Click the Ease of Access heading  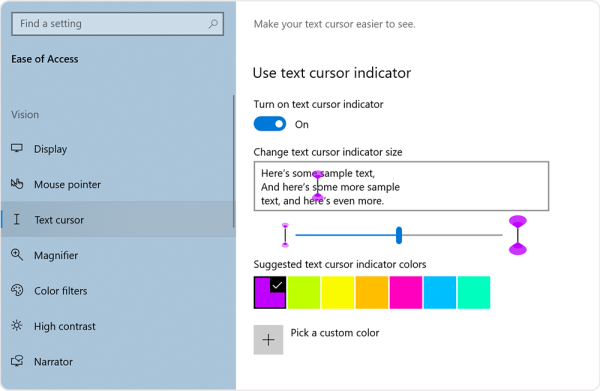click(x=45, y=59)
